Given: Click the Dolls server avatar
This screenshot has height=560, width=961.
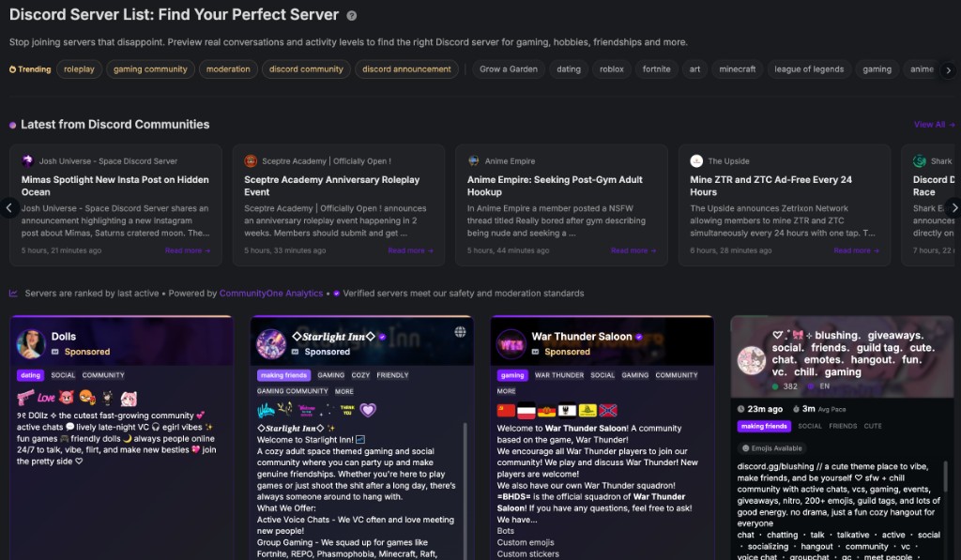Looking at the screenshot, I should click(x=31, y=343).
